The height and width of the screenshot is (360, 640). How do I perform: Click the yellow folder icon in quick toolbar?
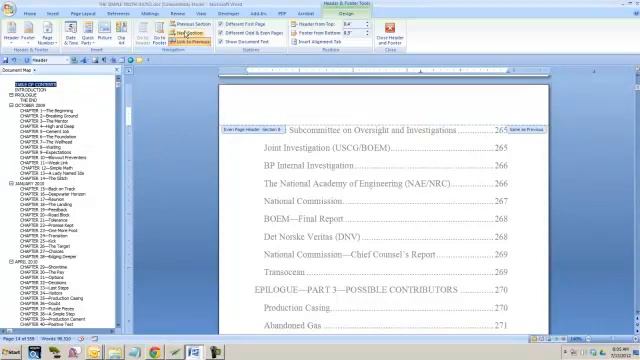point(140,60)
